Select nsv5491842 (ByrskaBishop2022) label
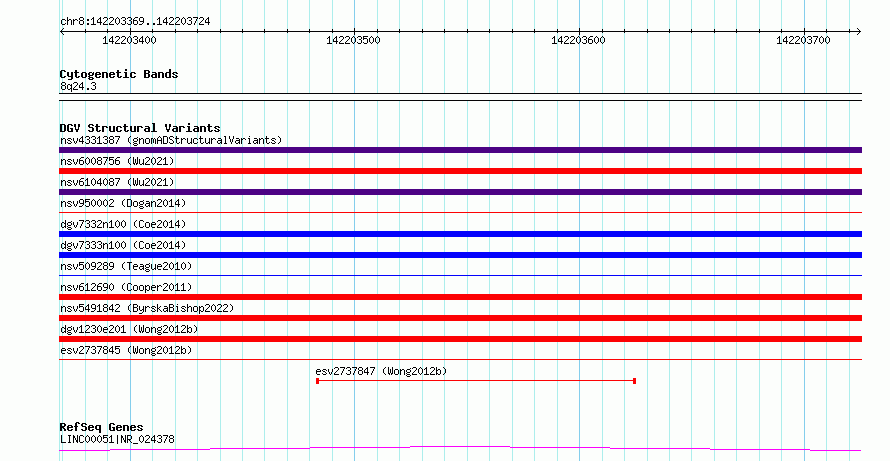The width and height of the screenshot is (890, 461). [147, 308]
